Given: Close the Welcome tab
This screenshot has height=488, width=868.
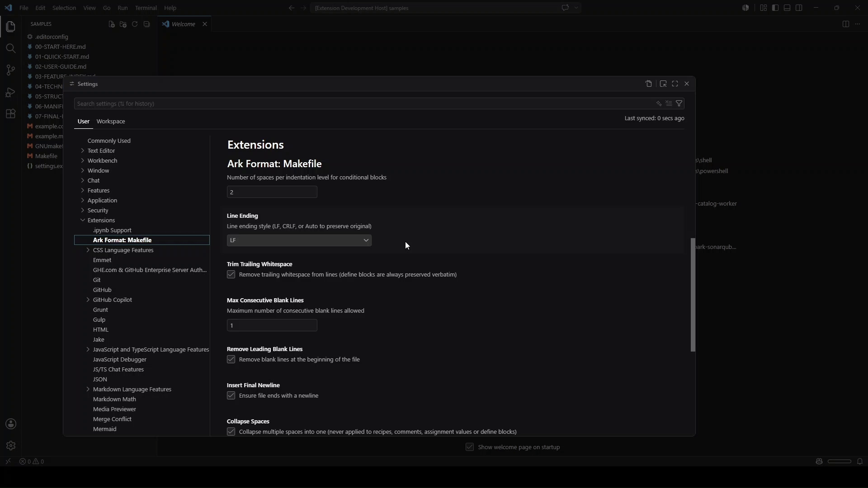Looking at the screenshot, I should [x=205, y=24].
